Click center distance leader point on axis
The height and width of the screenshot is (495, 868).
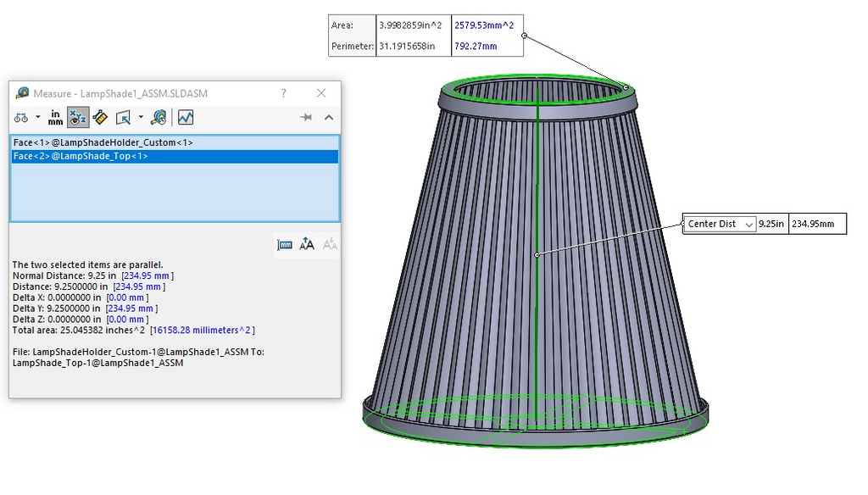[x=537, y=254]
